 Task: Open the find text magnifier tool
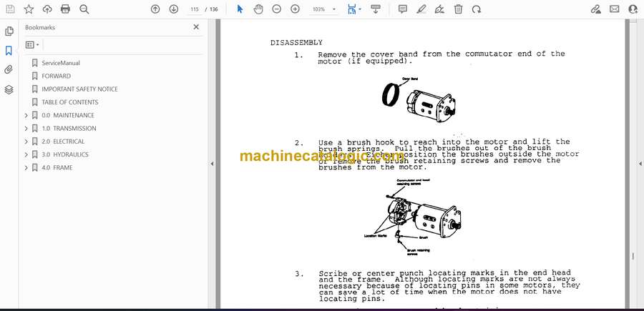84,9
